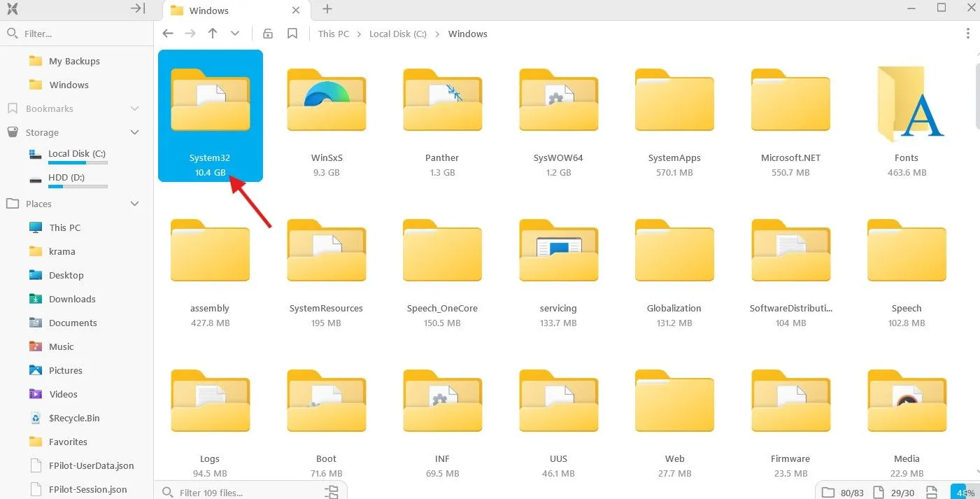Image resolution: width=980 pixels, height=499 pixels.
Task: Open a new tab with plus button
Action: click(327, 9)
